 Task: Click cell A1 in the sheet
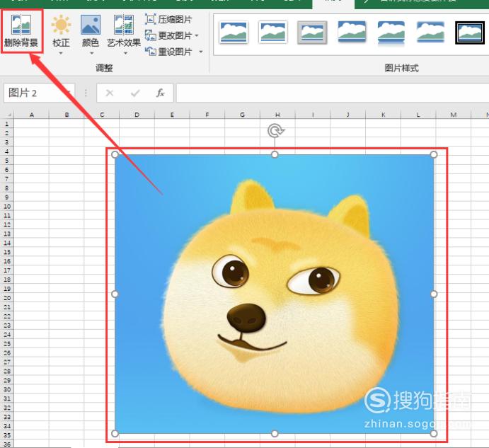pyautogui.click(x=32, y=124)
